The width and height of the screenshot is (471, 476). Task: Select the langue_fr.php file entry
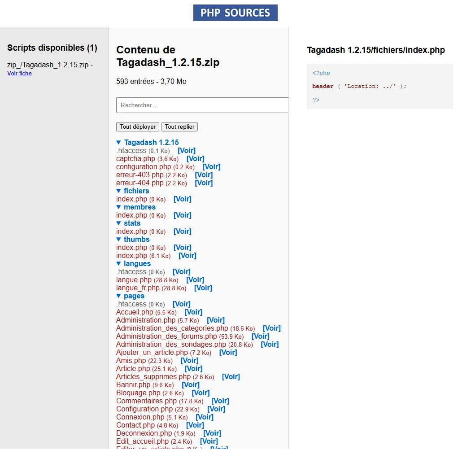(x=138, y=288)
